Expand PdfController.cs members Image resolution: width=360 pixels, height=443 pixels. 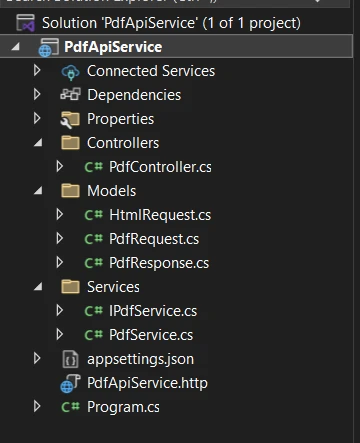(60, 167)
